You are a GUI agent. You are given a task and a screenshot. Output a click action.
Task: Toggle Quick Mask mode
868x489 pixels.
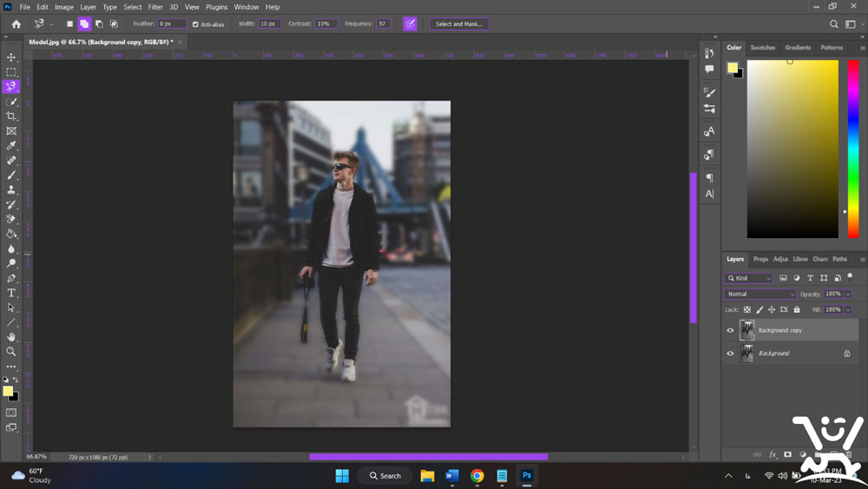pyautogui.click(x=11, y=413)
